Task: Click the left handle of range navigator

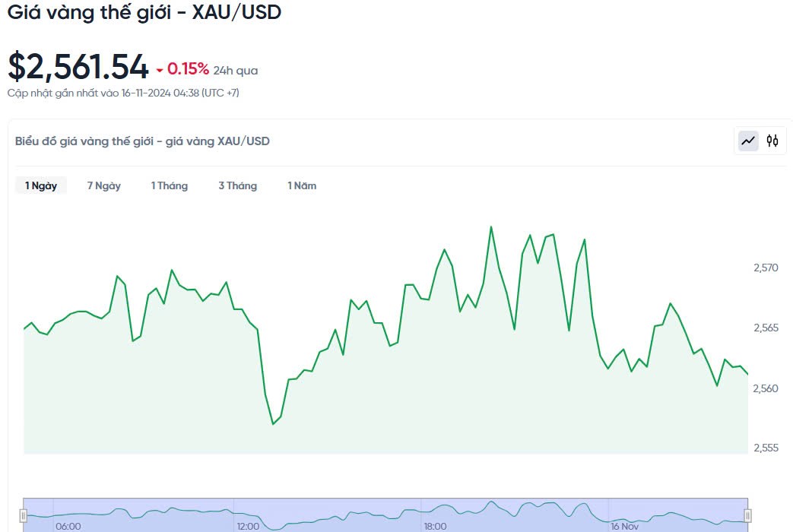Action: tap(24, 515)
